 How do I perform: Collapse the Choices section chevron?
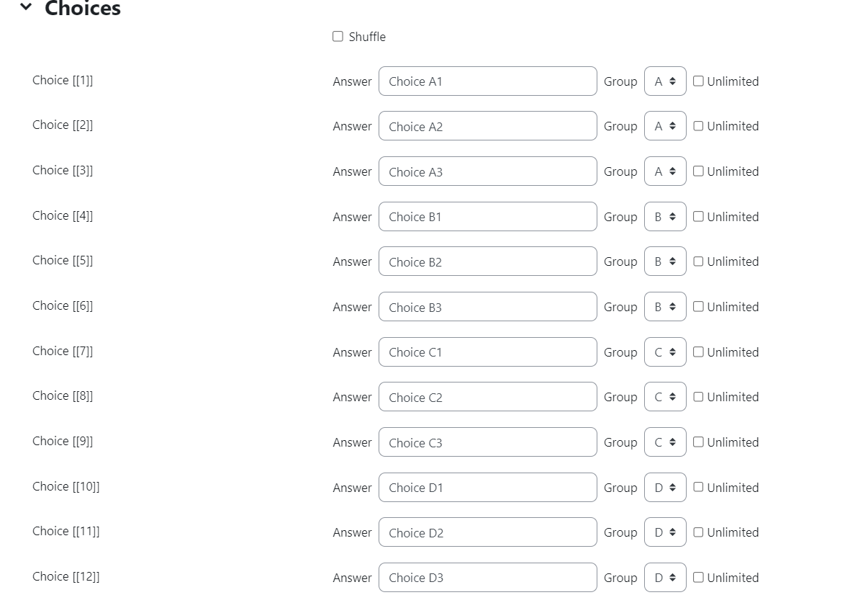(27, 7)
